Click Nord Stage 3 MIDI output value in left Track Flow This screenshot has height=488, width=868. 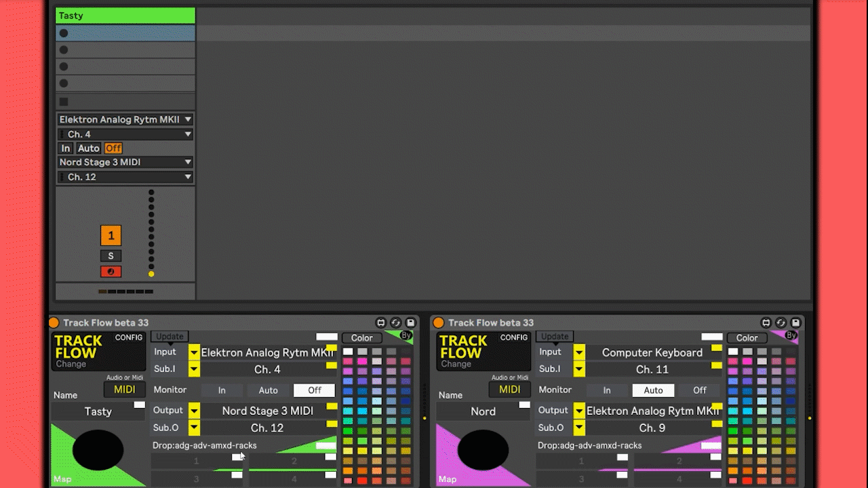click(x=267, y=411)
